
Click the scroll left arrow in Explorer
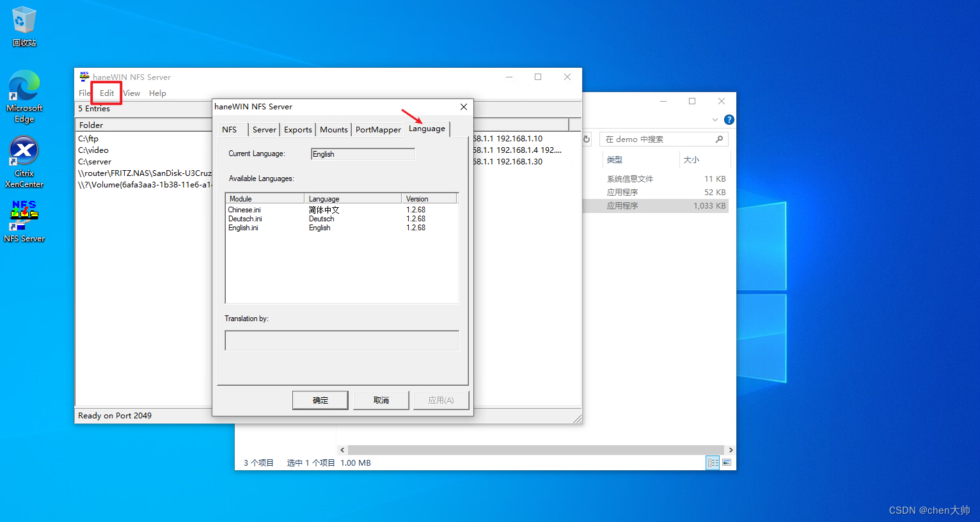[342, 450]
